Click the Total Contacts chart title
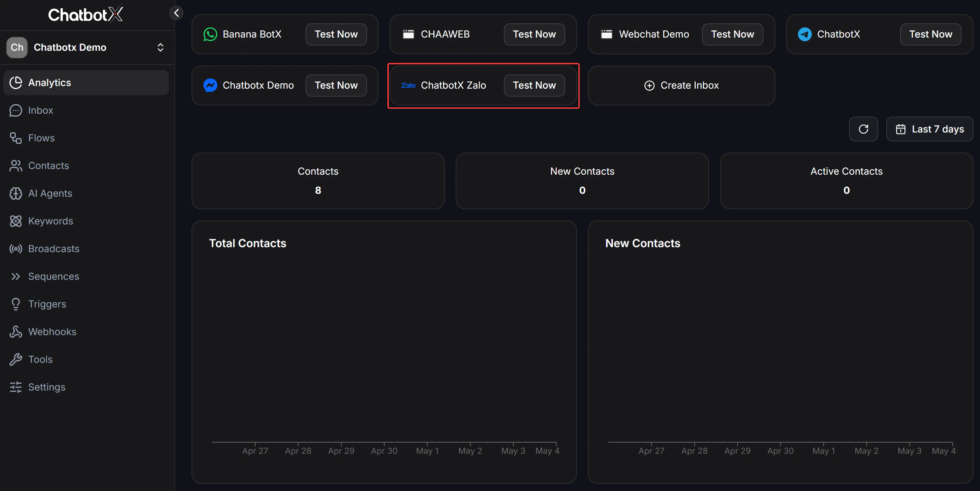Viewport: 980px width, 491px height. pos(248,244)
